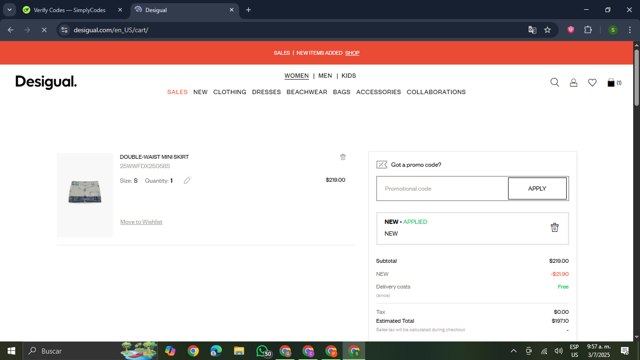Open the CLOTHING menu
The image size is (640, 360).
[229, 92]
